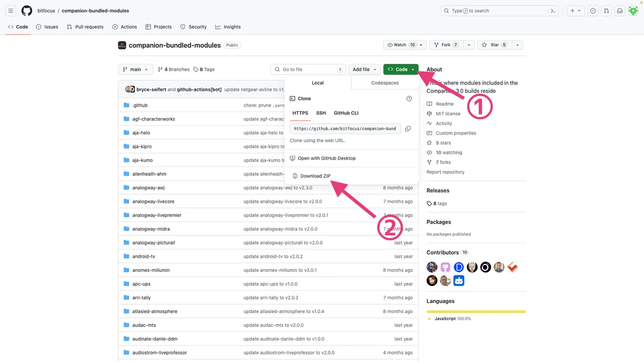Viewport: 644px width, 362px height.
Task: Click the GitHub Octocat logo
Action: click(27, 11)
